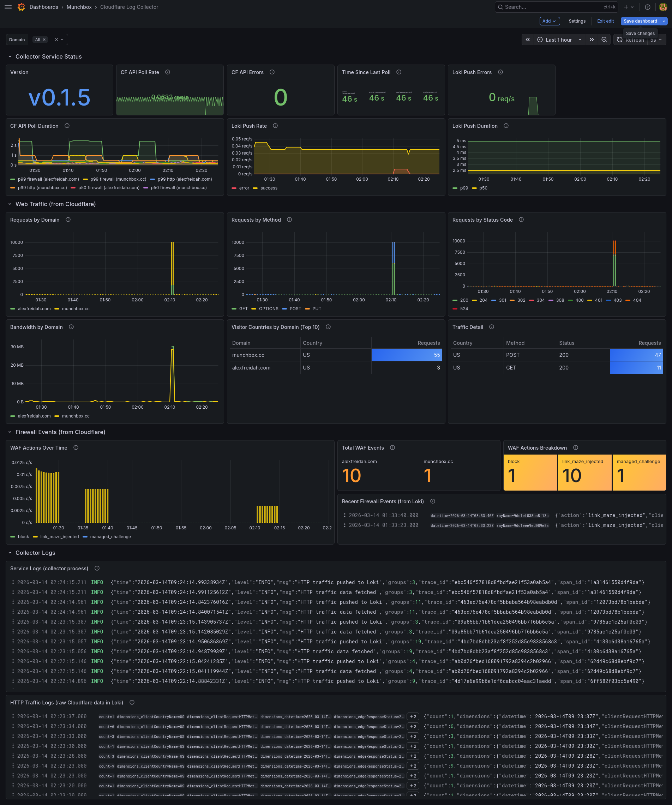
Task: Click the Grafana logo icon
Action: click(x=22, y=7)
